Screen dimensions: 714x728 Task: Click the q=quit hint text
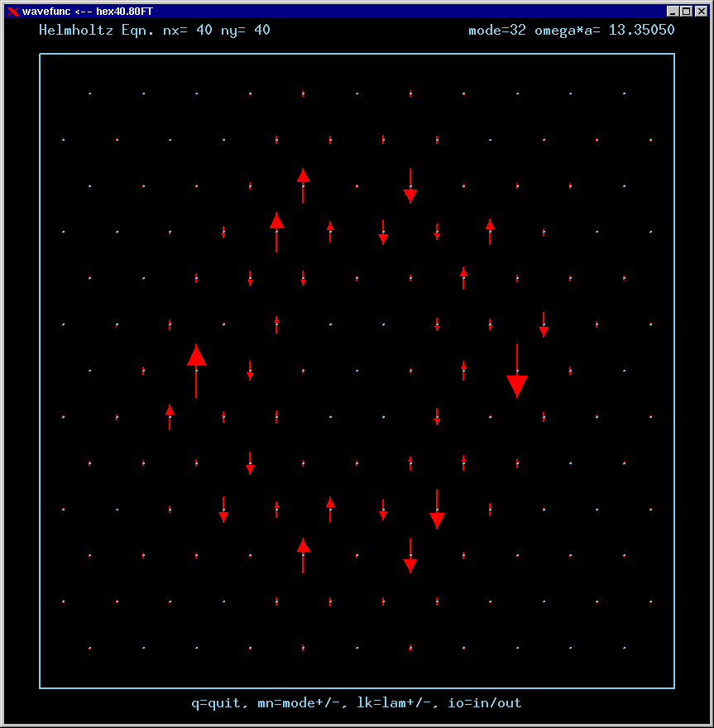[x=217, y=703]
